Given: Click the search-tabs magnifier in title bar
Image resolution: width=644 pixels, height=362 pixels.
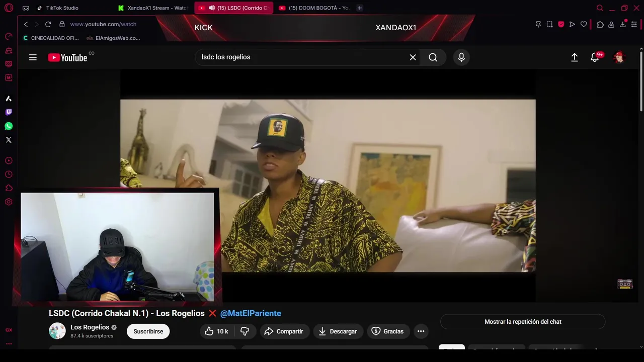Looking at the screenshot, I should pos(600,8).
